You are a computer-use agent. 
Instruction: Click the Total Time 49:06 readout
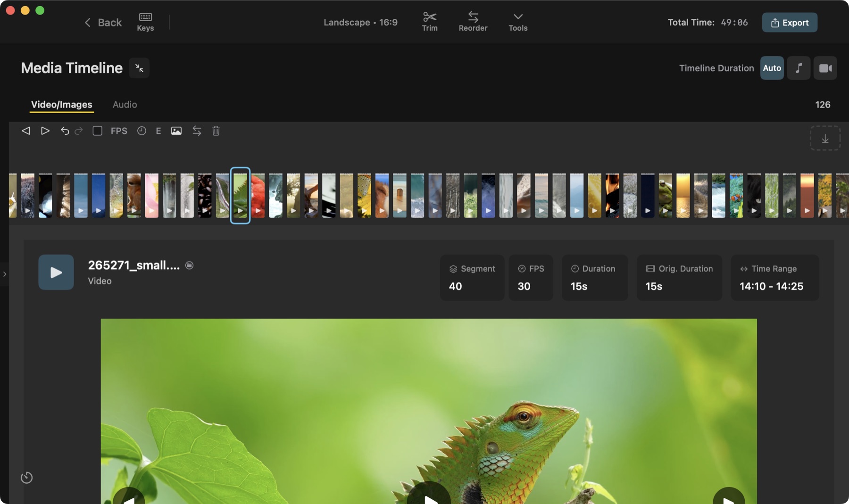click(707, 22)
